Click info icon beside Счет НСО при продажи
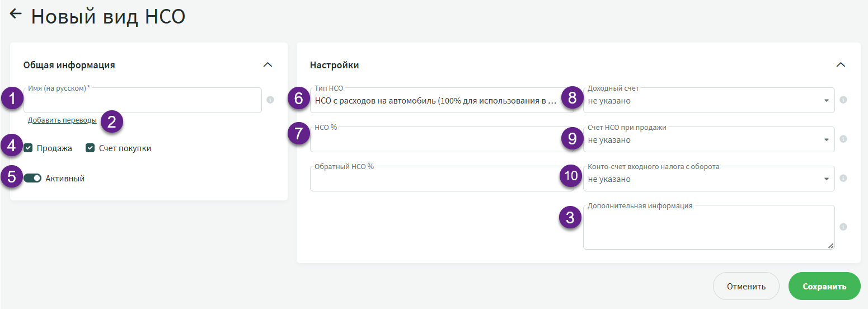This screenshot has height=309, width=868. point(843,139)
